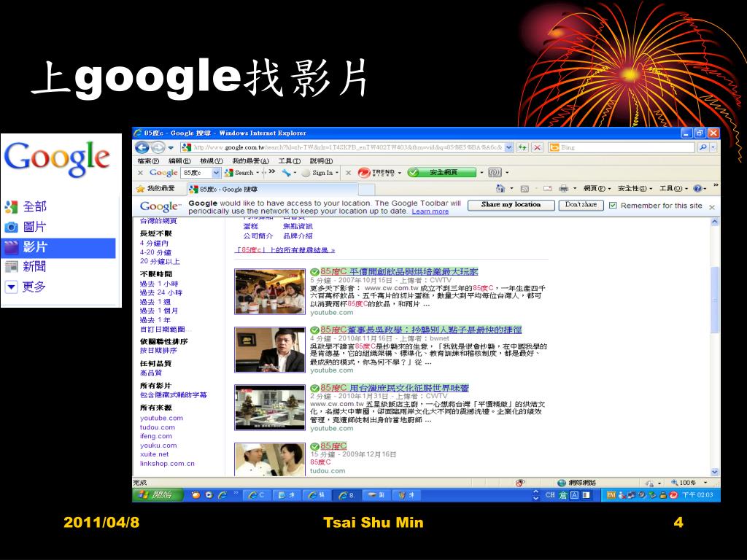
Task: Click the 按日期排序 sort link
Action: point(158,350)
